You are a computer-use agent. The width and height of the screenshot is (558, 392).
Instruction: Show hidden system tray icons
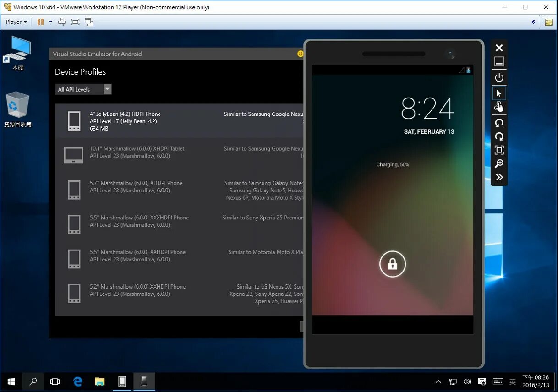coord(438,381)
